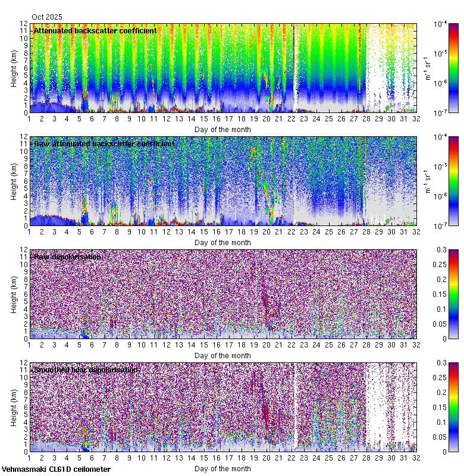Click the top panel's backscatter colorbar
Image resolution: width=464 pixels, height=476 pixels.
coord(453,68)
